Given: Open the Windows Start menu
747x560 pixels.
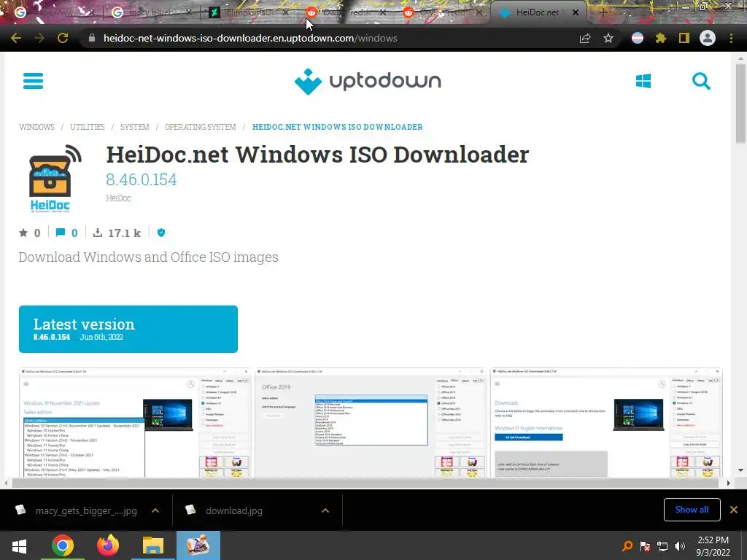Looking at the screenshot, I should click(x=19, y=545).
